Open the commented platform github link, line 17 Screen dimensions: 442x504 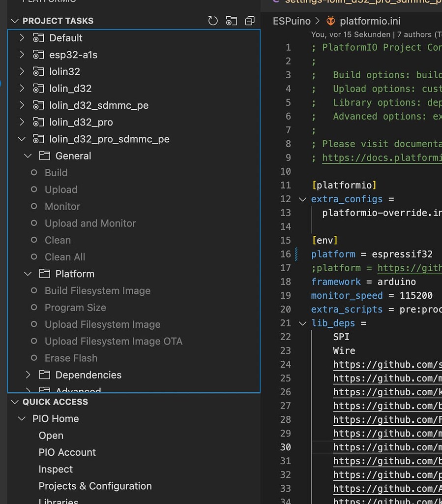point(410,268)
